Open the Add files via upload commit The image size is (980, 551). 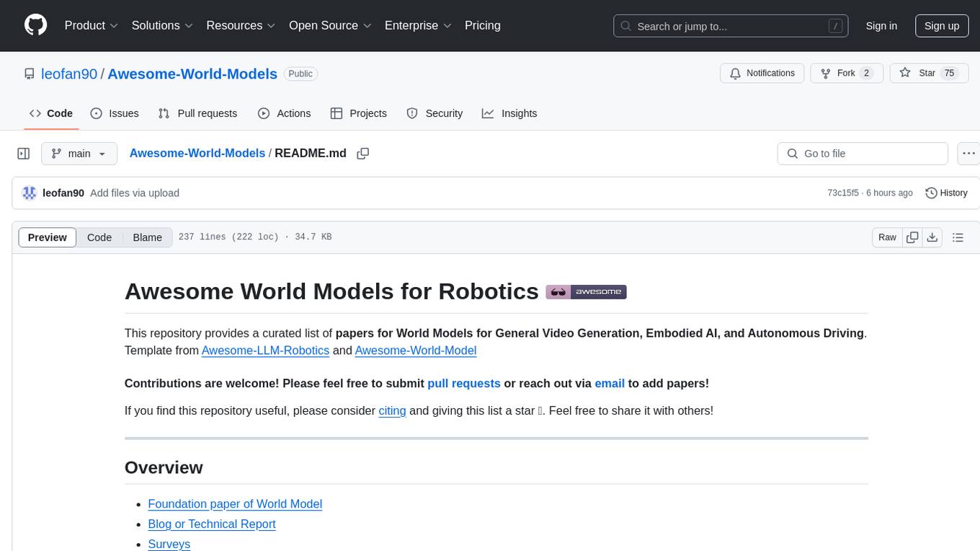click(135, 193)
